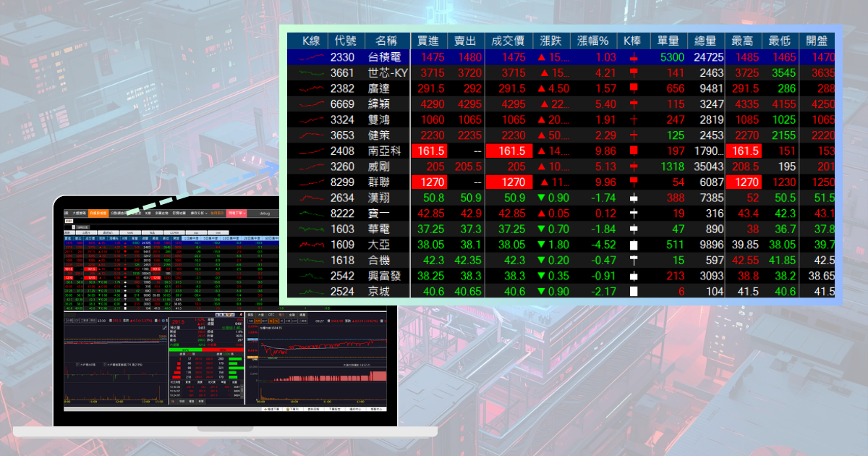The image size is (868, 456).
Task: Click the K棒 candle icon for 群聯
Action: 634,182
